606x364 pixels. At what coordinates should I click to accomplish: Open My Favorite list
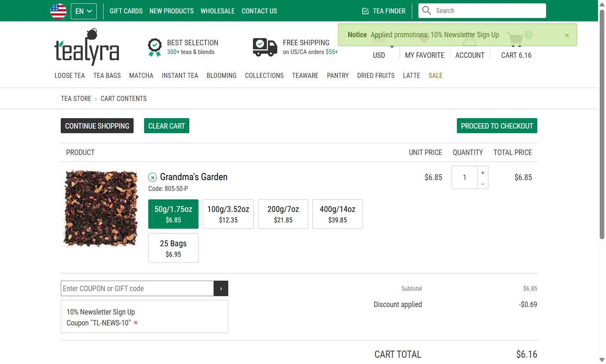425,55
